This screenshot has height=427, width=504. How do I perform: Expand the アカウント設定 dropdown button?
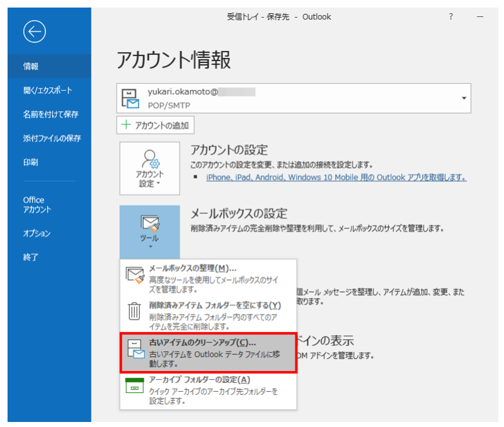click(x=150, y=168)
